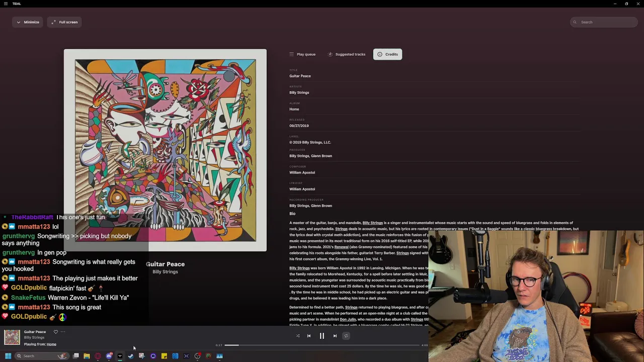Image resolution: width=644 pixels, height=362 pixels.
Task: Toggle shuffle playback
Action: (298, 336)
